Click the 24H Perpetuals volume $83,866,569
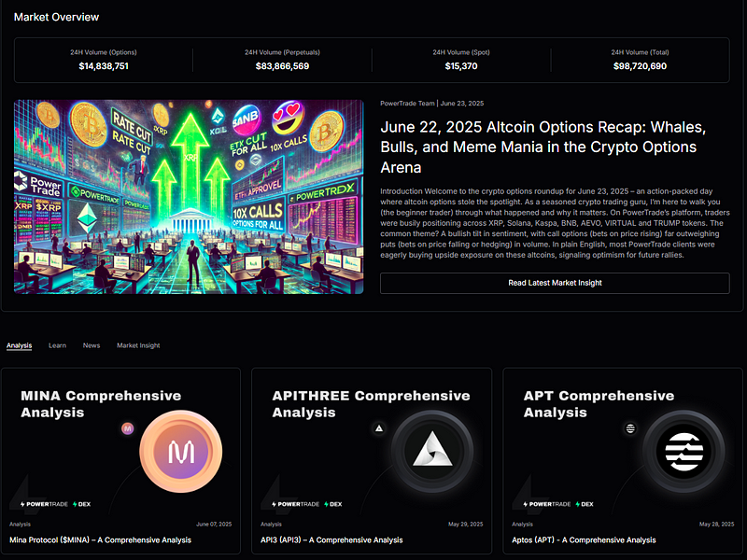 click(282, 66)
